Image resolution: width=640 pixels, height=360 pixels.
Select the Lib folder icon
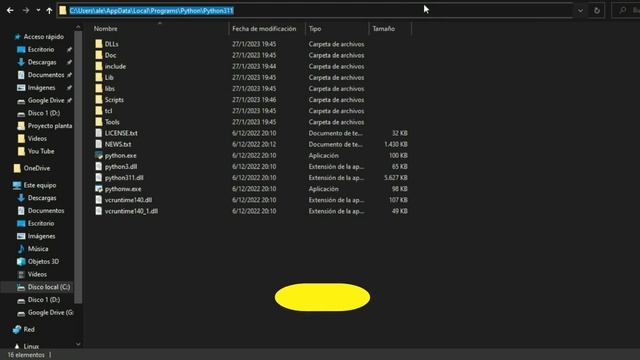coord(99,77)
